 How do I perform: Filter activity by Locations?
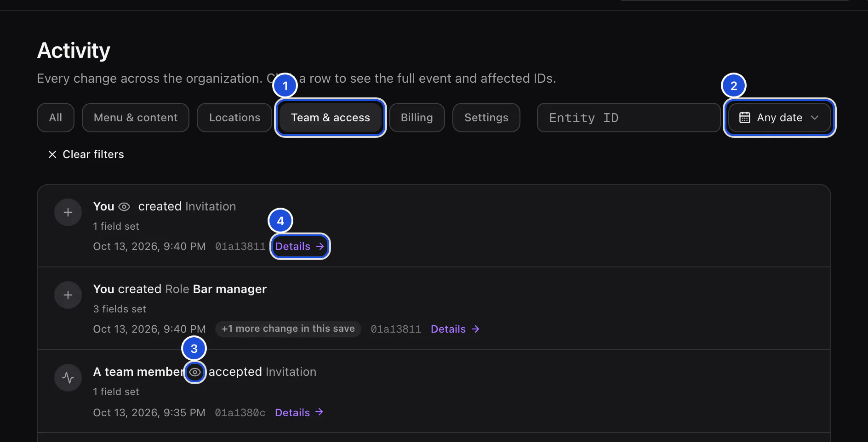tap(234, 118)
